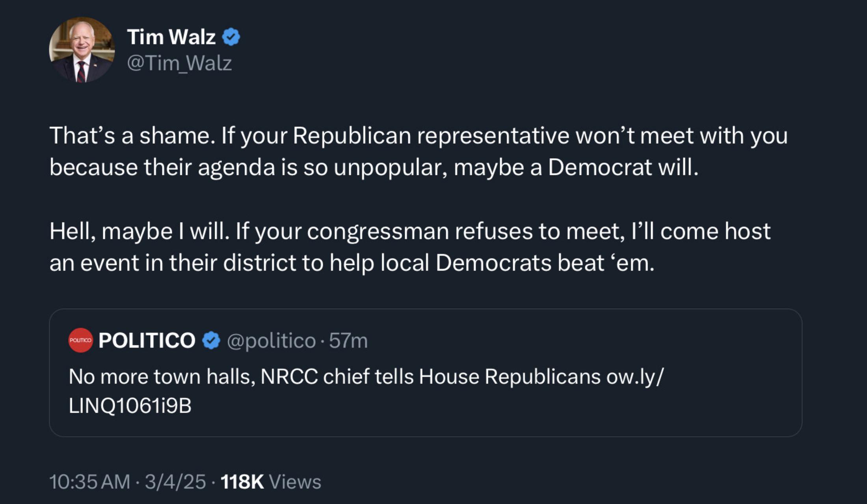Viewport: 867px width, 504px height.
Task: Click the 57m timestamp on quoted post
Action: 348,340
